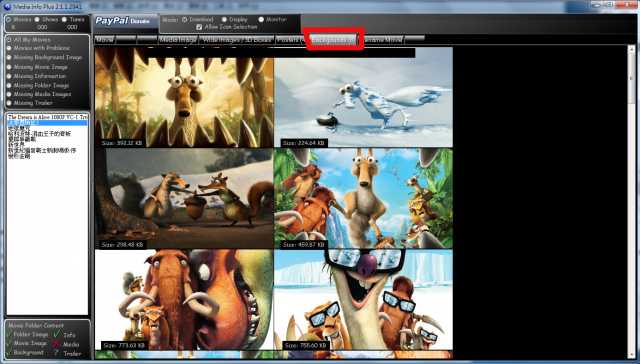
Task: Click 'Size: 224.64 KB' label
Action: click(304, 143)
